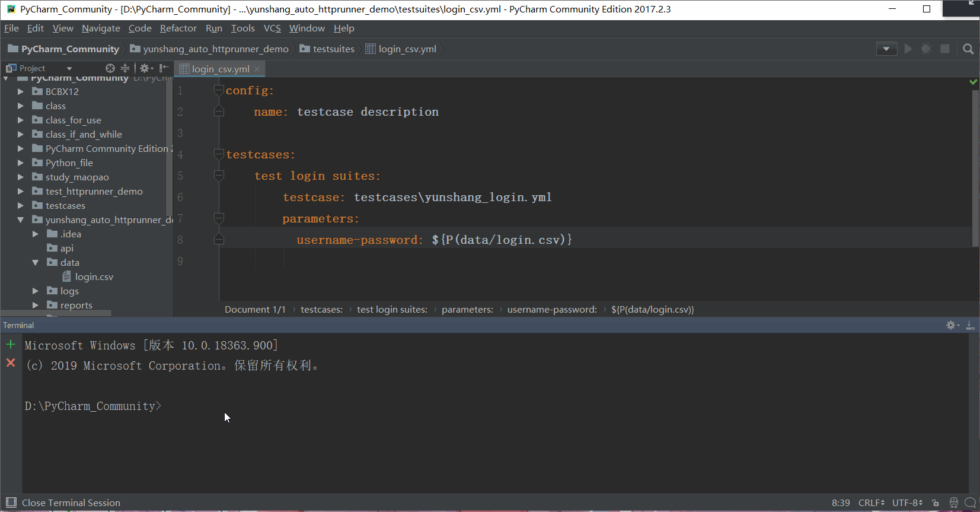
Task: Click cursor position 8:39 in the status bar
Action: click(841, 503)
